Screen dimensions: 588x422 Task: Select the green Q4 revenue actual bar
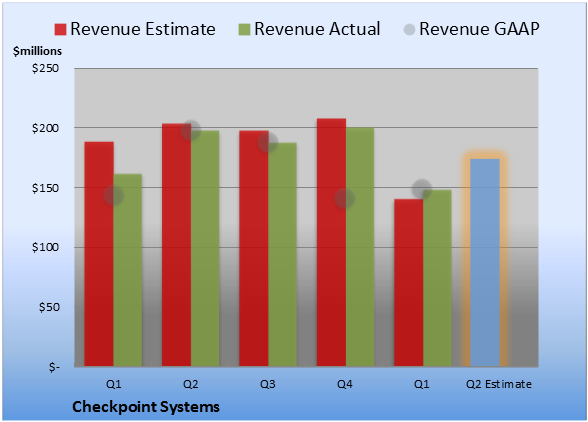[x=360, y=247]
